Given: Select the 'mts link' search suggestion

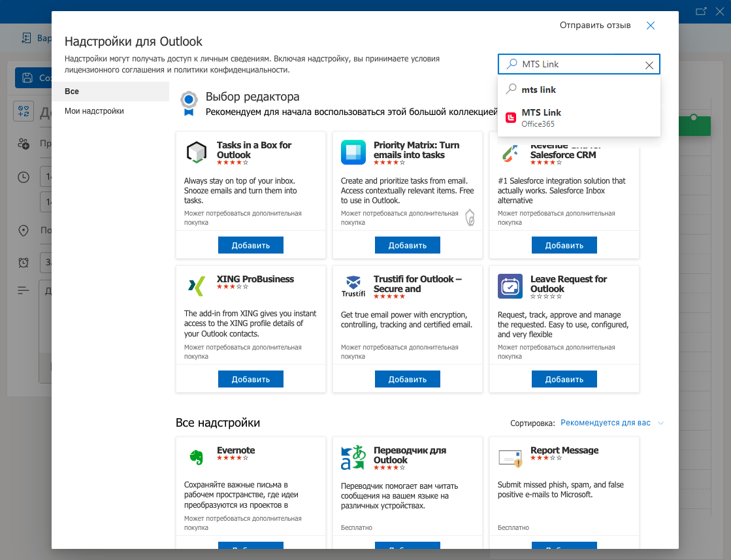Looking at the screenshot, I should coord(579,90).
